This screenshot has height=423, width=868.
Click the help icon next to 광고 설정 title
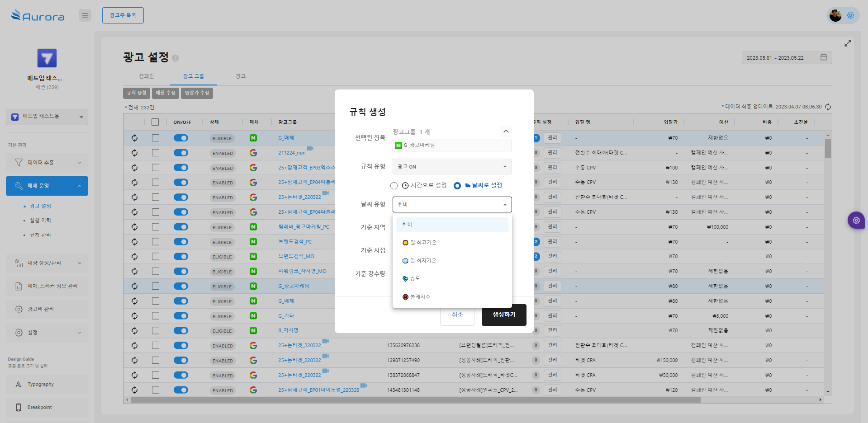pyautogui.click(x=175, y=58)
